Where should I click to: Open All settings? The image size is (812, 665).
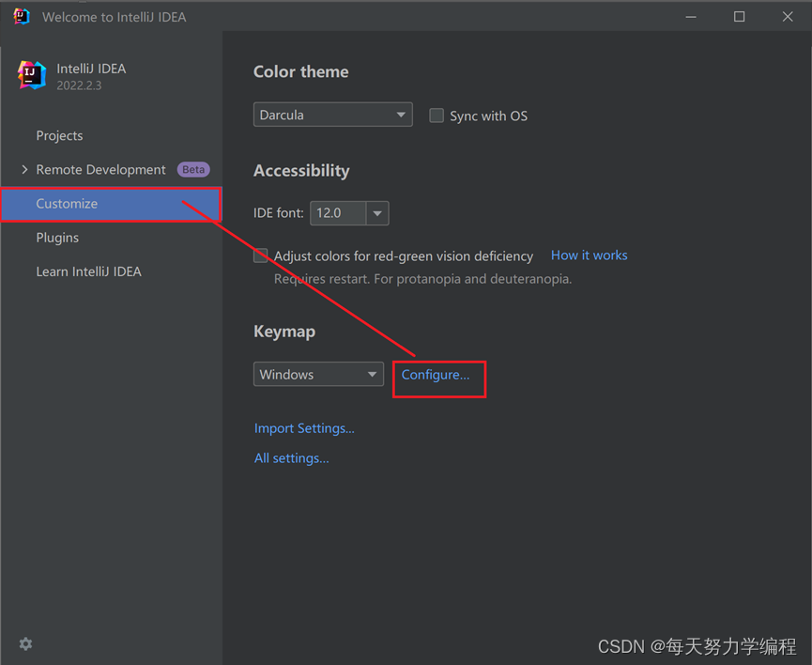click(291, 457)
